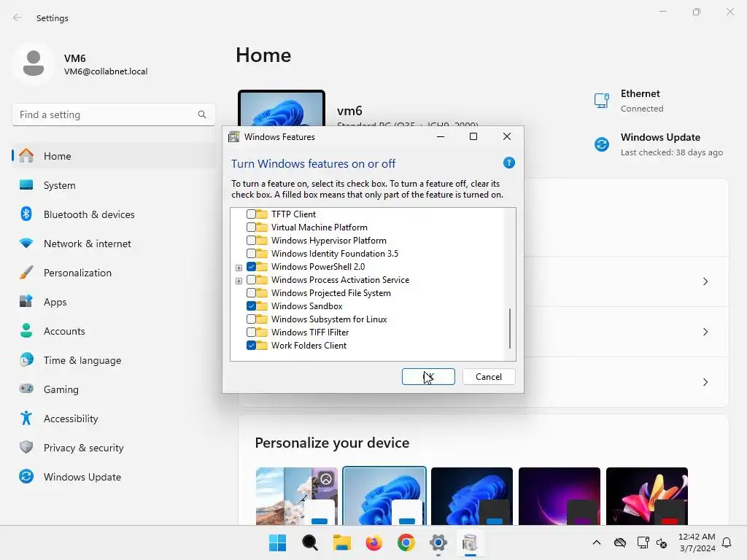Open the notification bell in system tray
This screenshot has width=747, height=560.
(727, 542)
